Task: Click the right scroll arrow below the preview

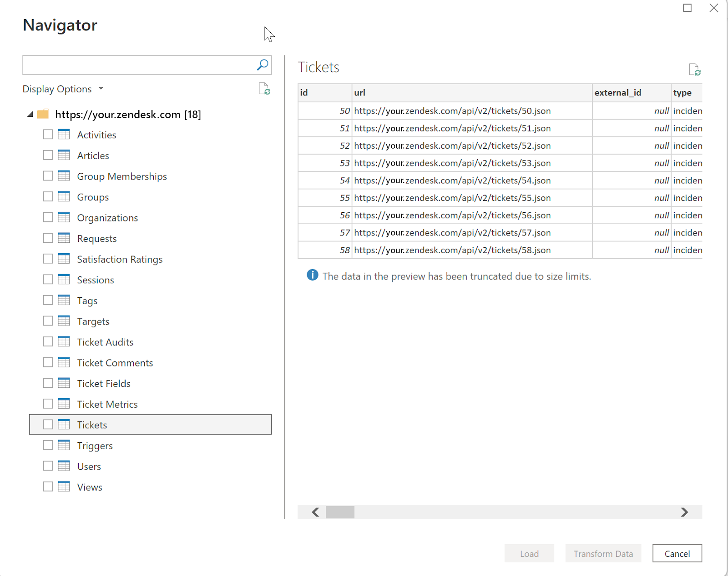Action: pos(684,512)
